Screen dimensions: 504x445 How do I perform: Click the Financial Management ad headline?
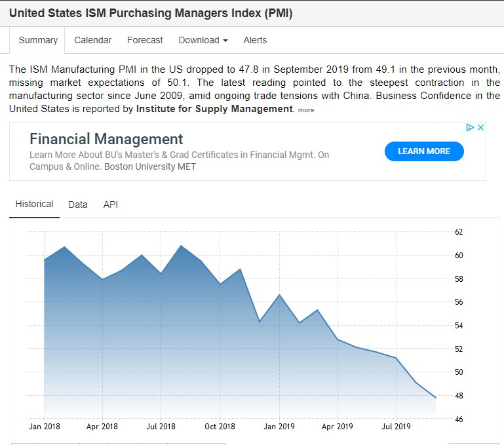tap(106, 139)
